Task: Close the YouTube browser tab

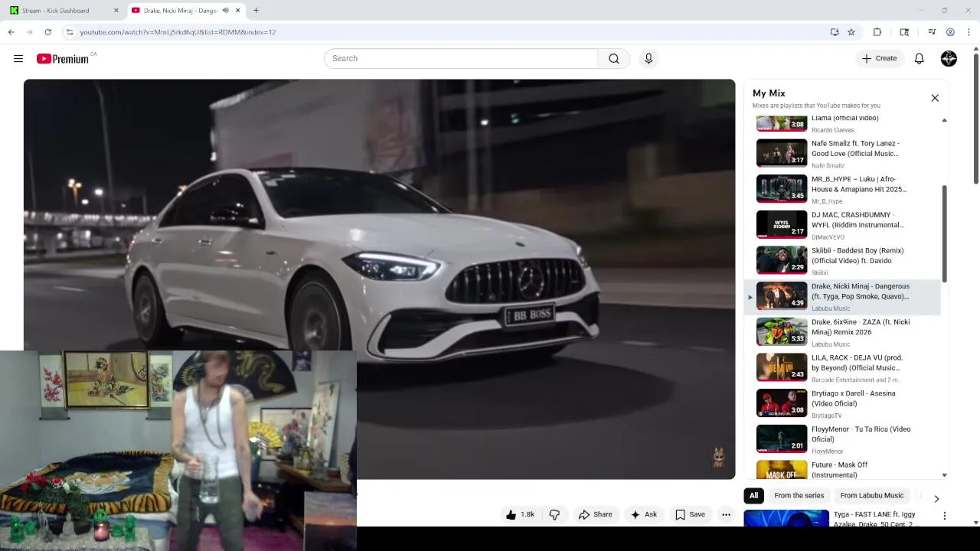Action: (x=238, y=11)
